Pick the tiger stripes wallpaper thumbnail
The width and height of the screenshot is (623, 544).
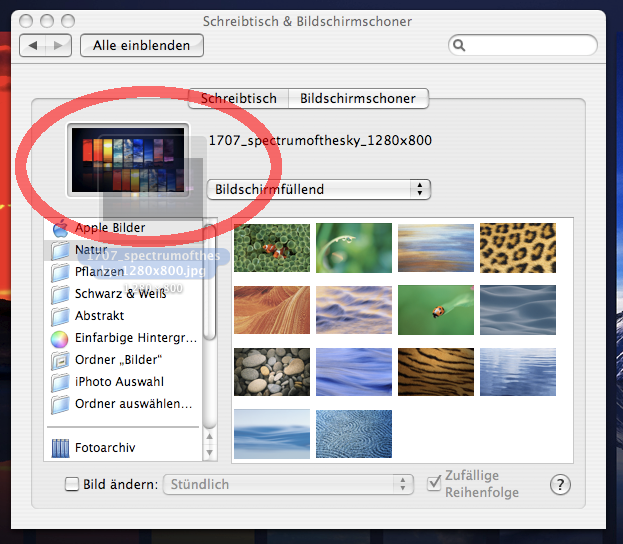pos(435,371)
